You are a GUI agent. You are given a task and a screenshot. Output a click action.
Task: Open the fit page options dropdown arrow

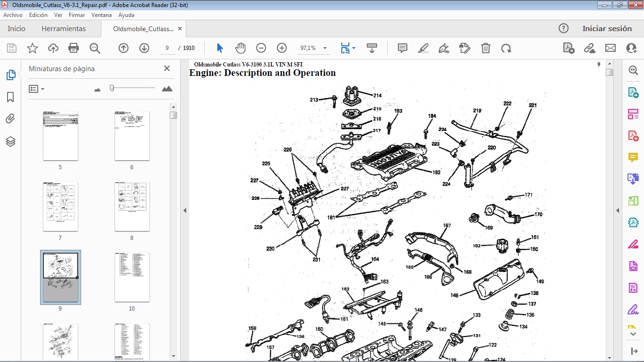(354, 48)
